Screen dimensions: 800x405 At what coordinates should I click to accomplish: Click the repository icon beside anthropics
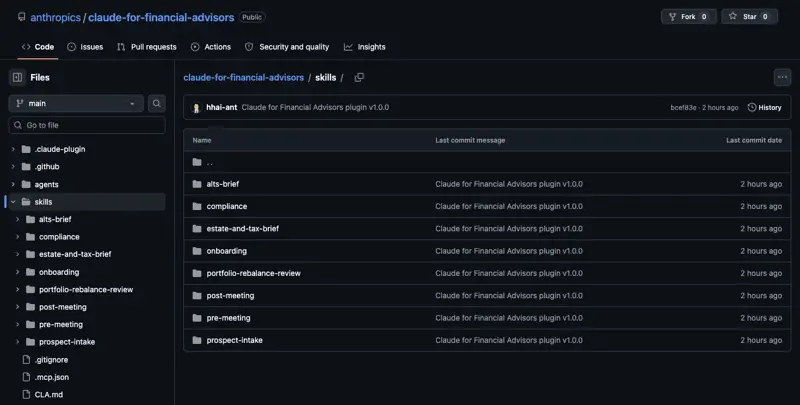(21, 17)
